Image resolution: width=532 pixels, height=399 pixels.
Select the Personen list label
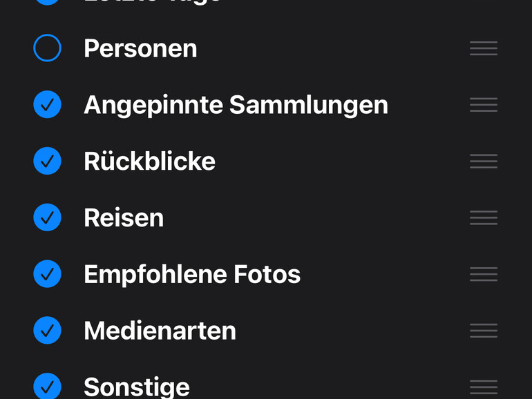pyautogui.click(x=140, y=48)
